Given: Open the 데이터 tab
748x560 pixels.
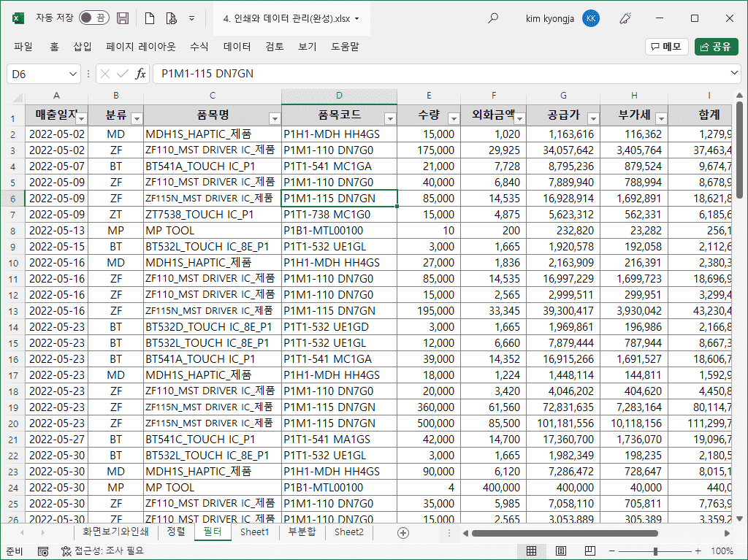Looking at the screenshot, I should (x=237, y=46).
